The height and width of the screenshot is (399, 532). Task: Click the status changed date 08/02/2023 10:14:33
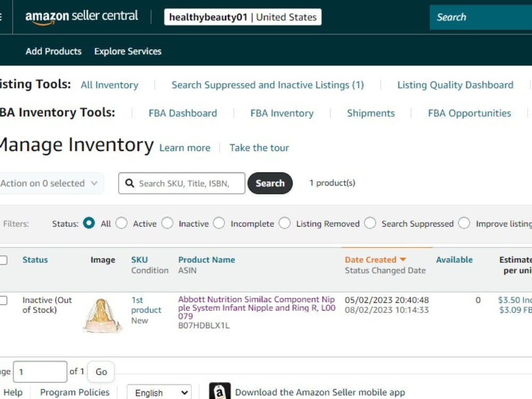[387, 310]
